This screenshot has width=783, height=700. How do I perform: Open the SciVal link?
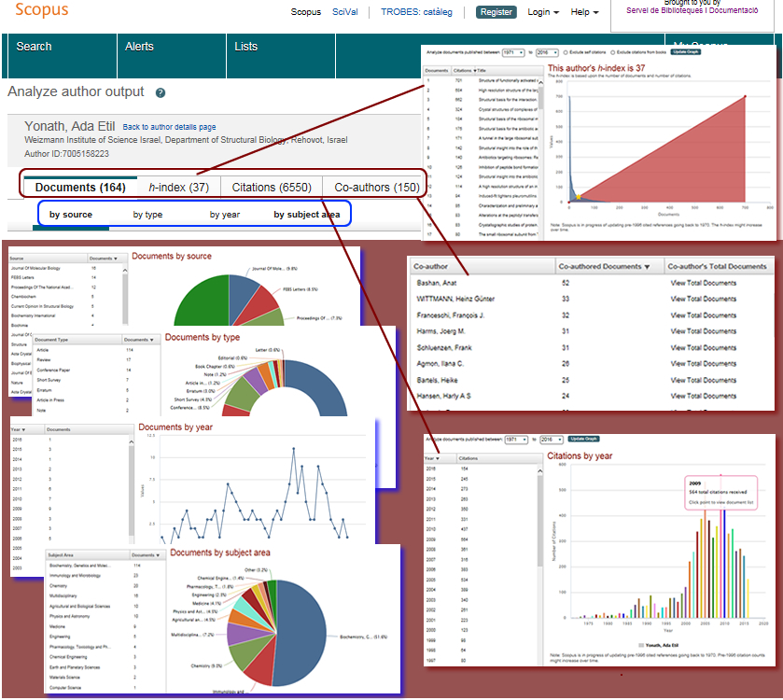(x=345, y=12)
